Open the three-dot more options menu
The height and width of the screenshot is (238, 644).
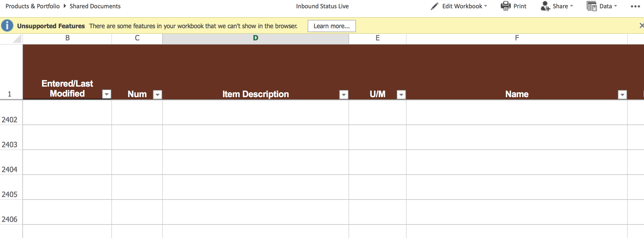635,6
